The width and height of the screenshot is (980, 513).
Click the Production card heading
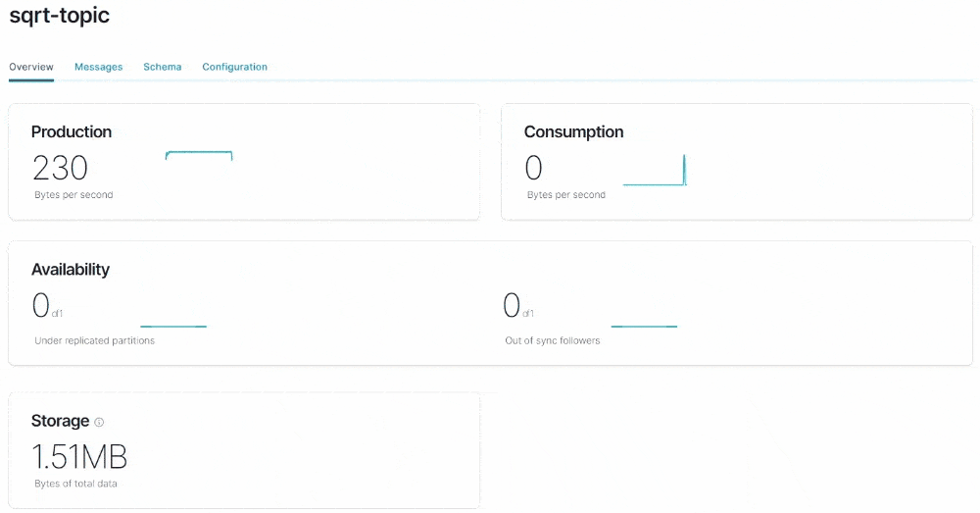point(72,132)
